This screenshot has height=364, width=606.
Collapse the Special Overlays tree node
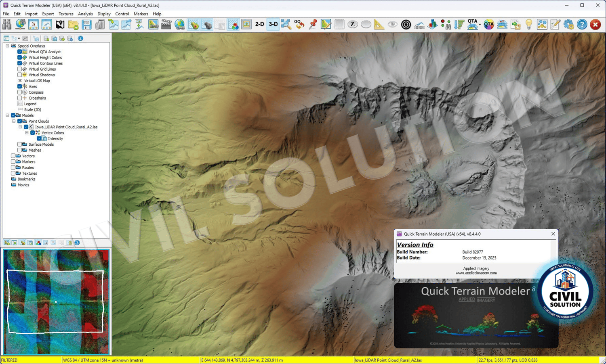pos(7,46)
